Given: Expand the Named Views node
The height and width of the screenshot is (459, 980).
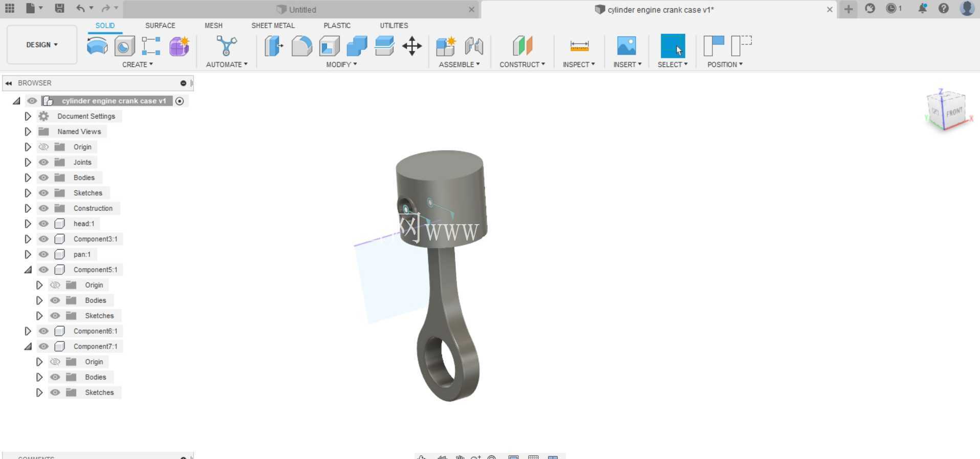Looking at the screenshot, I should (x=28, y=132).
